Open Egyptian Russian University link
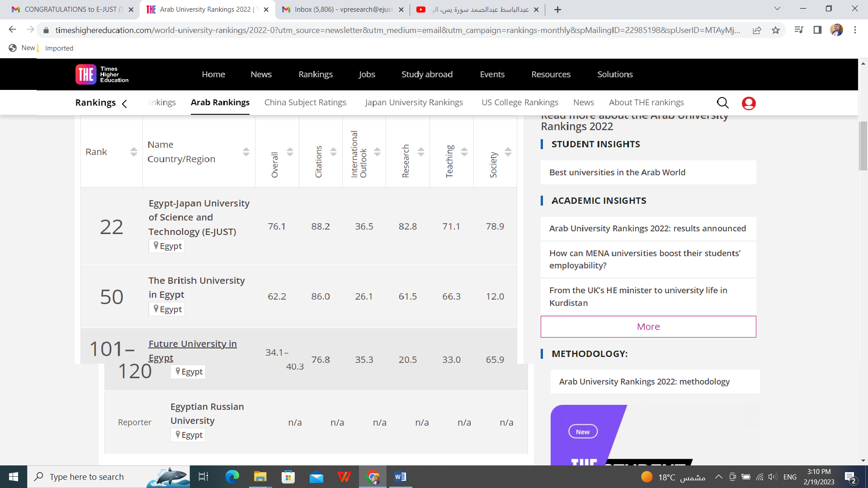The image size is (868, 488). pyautogui.click(x=207, y=413)
